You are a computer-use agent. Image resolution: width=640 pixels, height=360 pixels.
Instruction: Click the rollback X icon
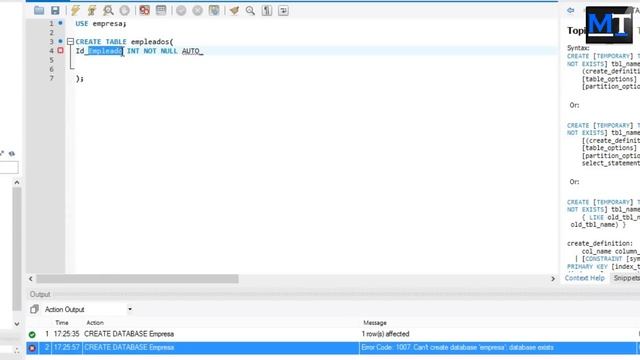coord(198,11)
